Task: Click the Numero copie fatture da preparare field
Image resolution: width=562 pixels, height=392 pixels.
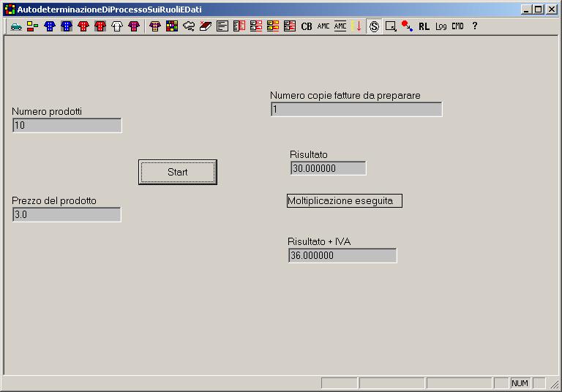Action: click(x=356, y=109)
